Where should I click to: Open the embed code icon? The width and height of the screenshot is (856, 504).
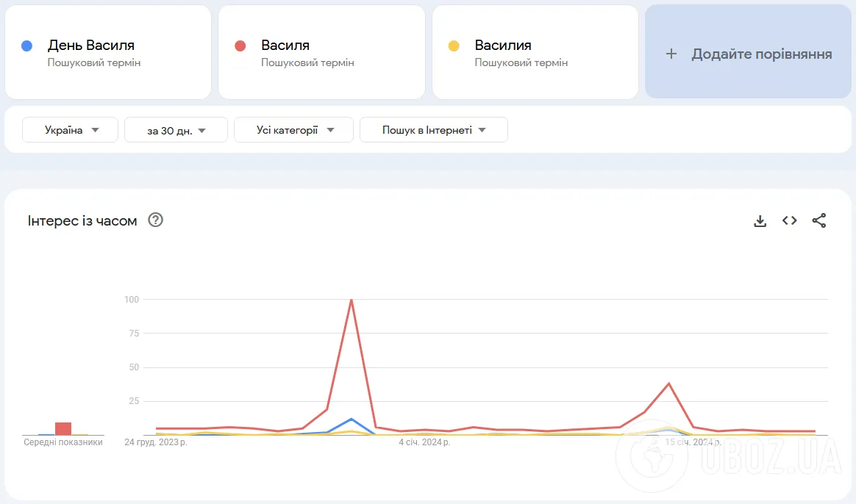[789, 220]
